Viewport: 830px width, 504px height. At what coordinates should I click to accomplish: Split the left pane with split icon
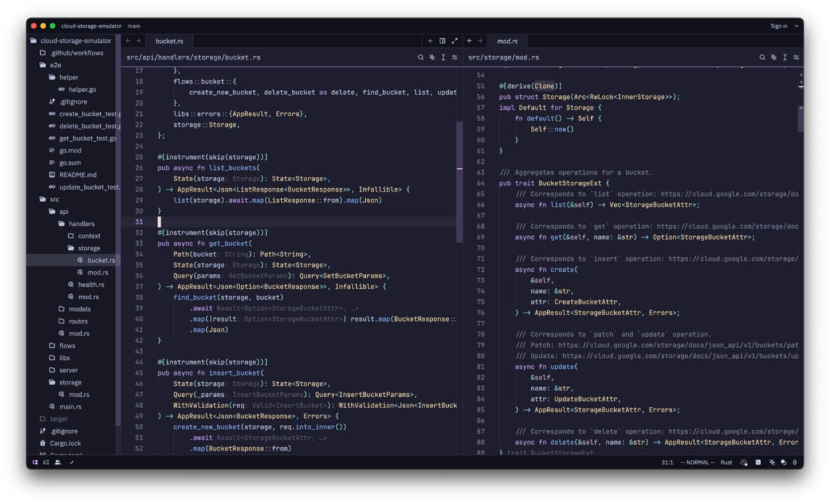442,41
